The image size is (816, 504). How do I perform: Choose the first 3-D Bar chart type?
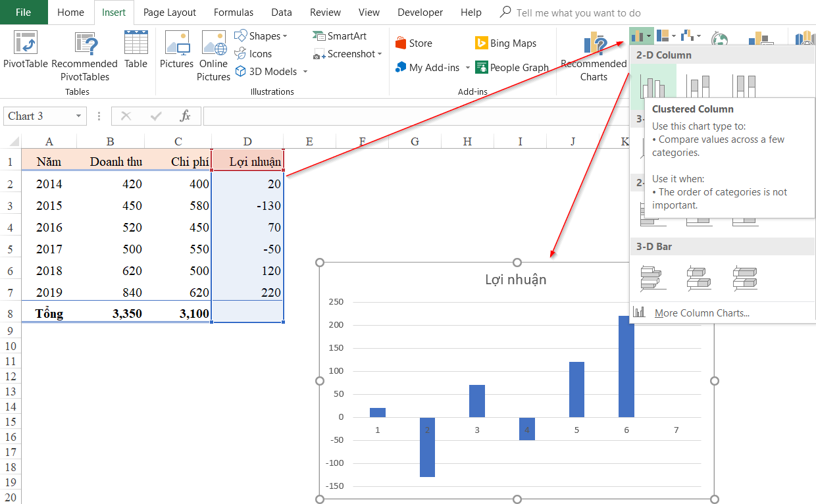click(x=653, y=278)
